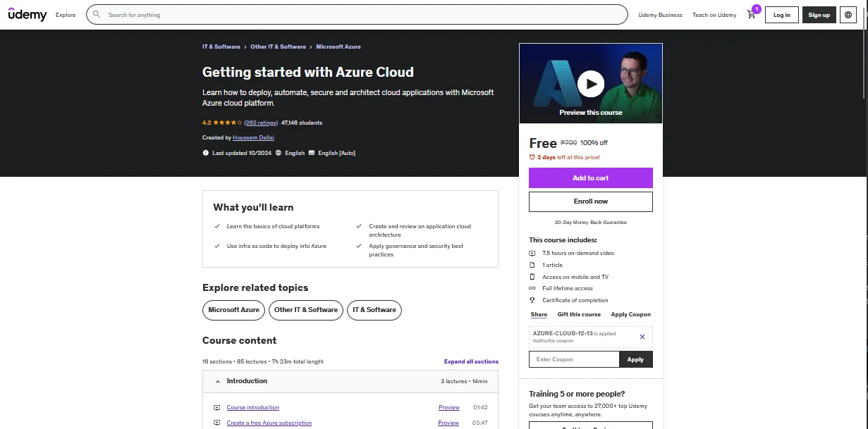Click Enroll now button

591,201
